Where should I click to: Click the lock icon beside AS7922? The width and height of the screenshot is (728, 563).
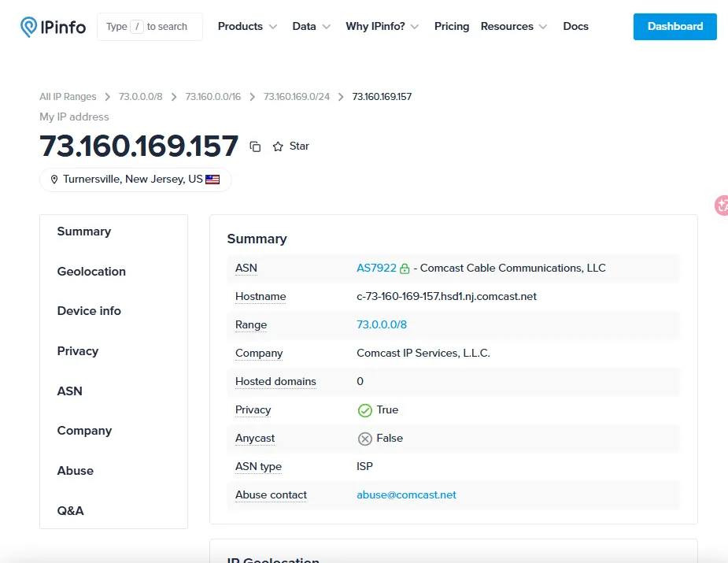click(x=405, y=267)
